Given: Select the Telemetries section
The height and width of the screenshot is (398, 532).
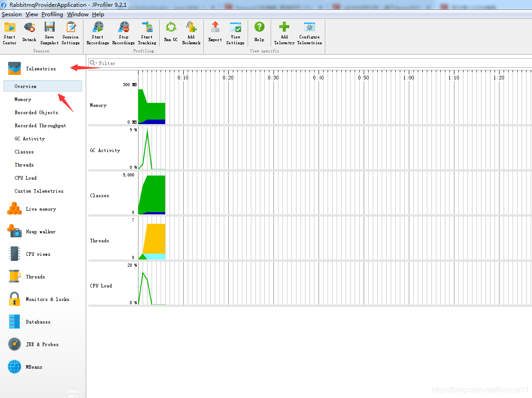Looking at the screenshot, I should click(41, 69).
